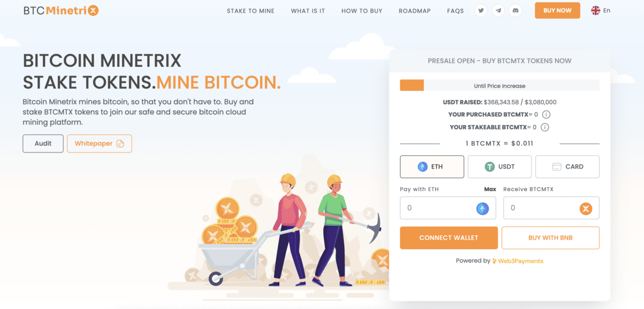
Task: Open the How to Buy menu item
Action: 362,11
